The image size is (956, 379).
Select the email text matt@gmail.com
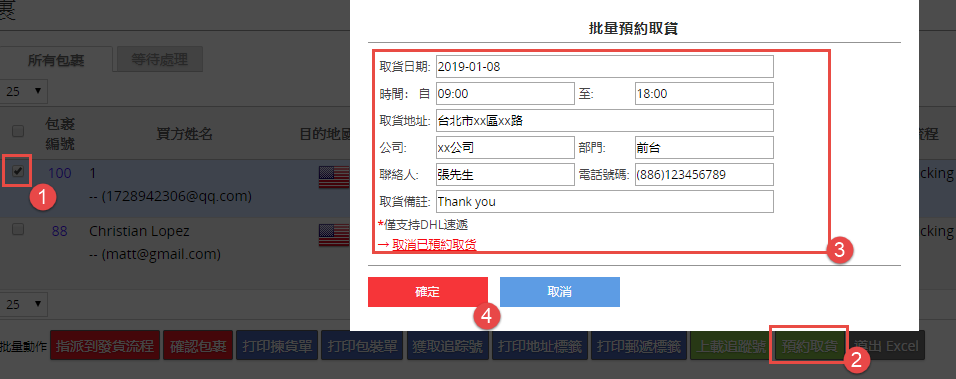tap(162, 254)
